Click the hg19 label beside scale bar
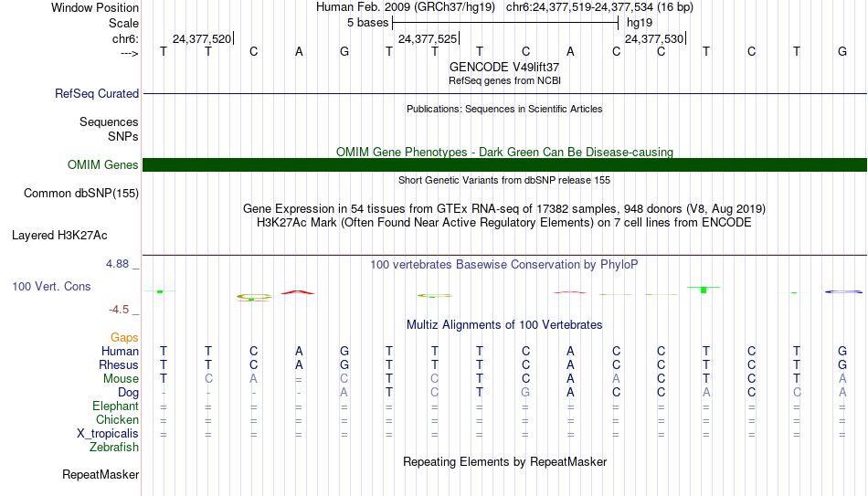This screenshot has width=868, height=496. 640,23
